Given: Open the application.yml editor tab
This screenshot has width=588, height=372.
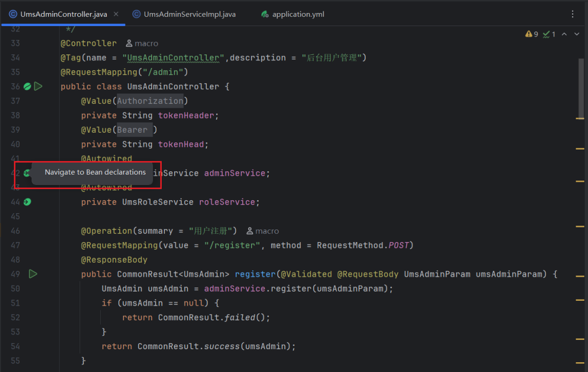Looking at the screenshot, I should (x=297, y=14).
